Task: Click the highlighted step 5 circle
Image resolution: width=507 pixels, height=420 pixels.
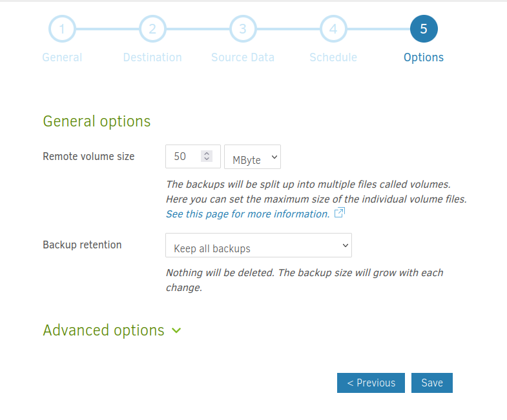Action: (x=424, y=28)
